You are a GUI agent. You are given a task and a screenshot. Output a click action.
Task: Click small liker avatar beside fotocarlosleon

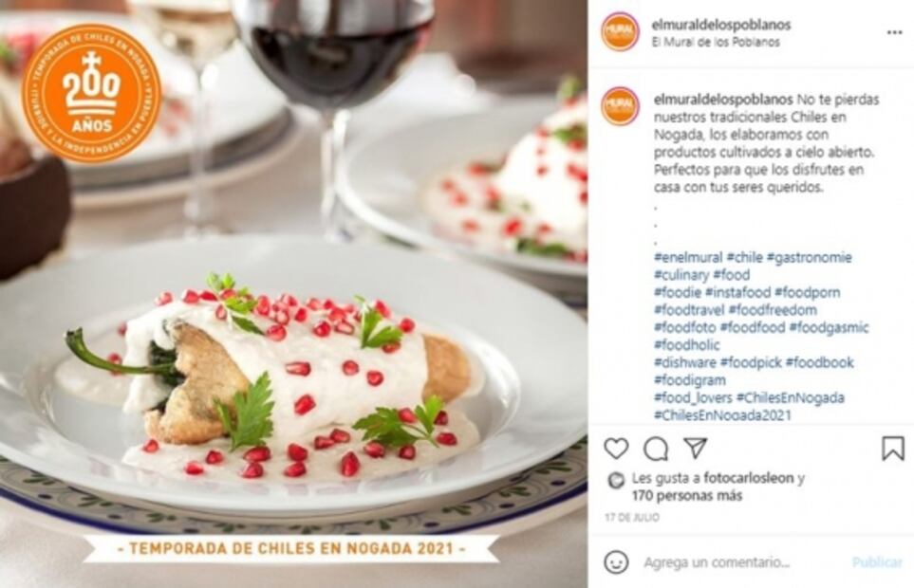[616, 480]
